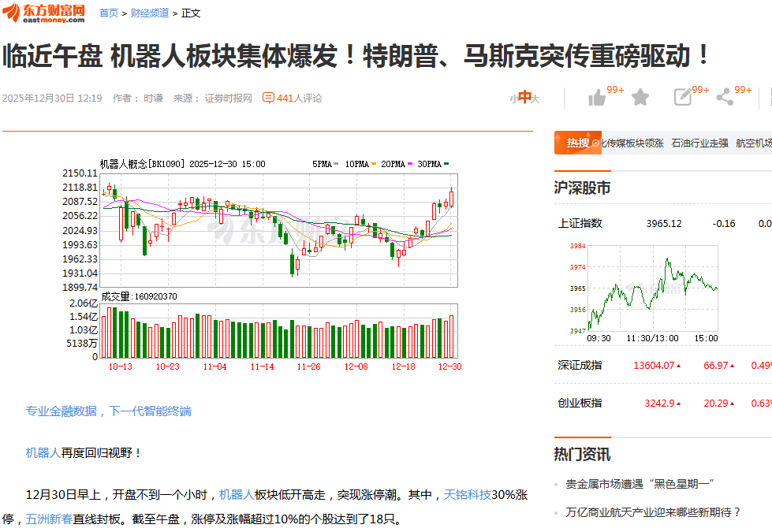772x532 pixels.
Task: Click the date 2025年12月30日 12:19
Action: [x=52, y=99]
